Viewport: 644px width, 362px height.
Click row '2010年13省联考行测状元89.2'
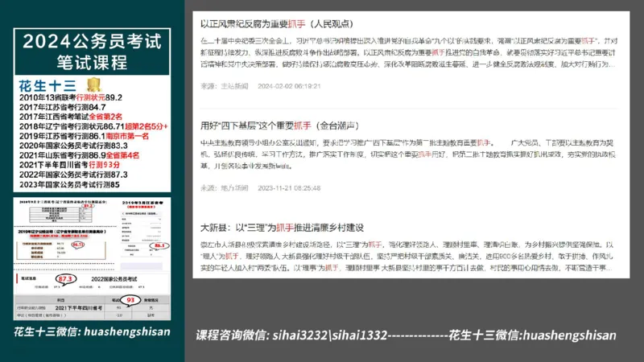tap(71, 97)
